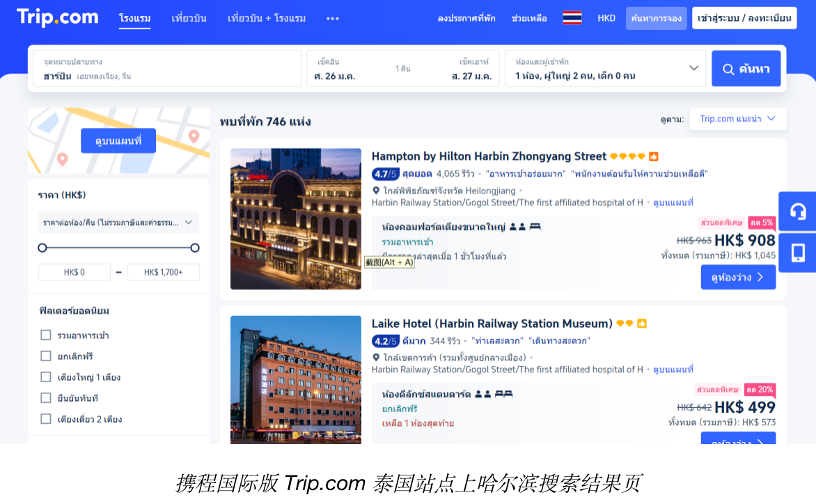816x504 pixels.
Task: Click เข้าสู่ระบบ / ลงทะเบียน sign-in button
Action: click(x=744, y=18)
